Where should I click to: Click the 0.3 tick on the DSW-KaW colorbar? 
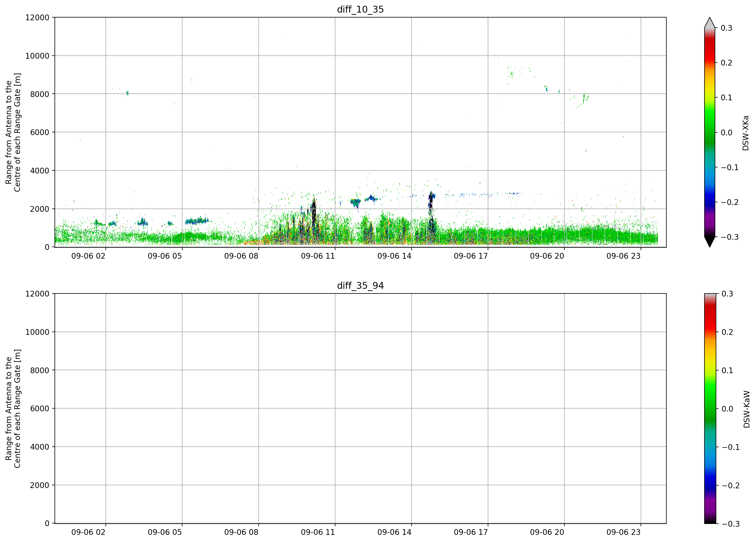(727, 294)
